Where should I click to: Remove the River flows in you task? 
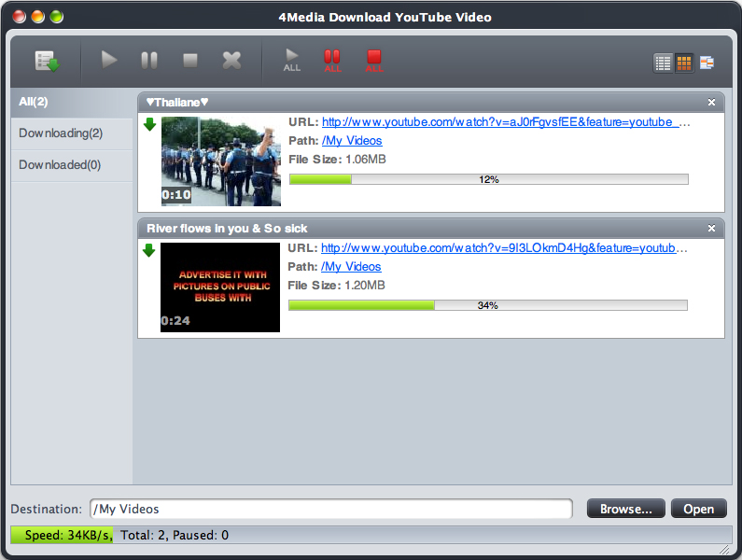[711, 228]
